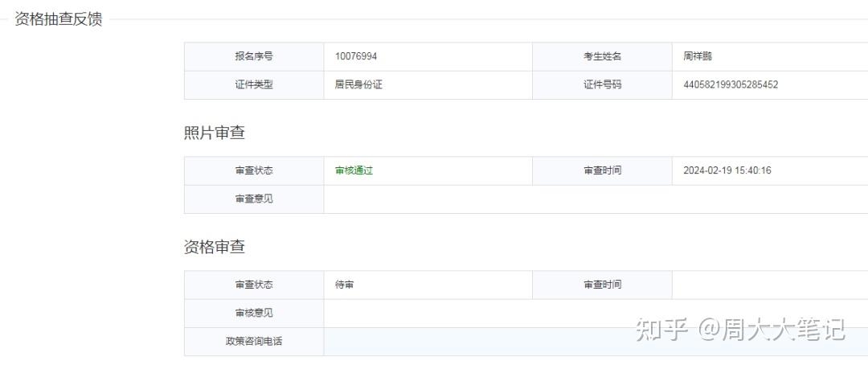Viewport: 868px width, 365px height.
Task: Click the green 审核通过 status text
Action: coord(354,170)
